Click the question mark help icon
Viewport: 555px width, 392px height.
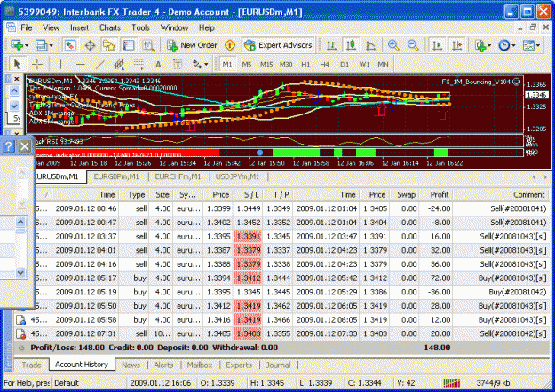9,146
